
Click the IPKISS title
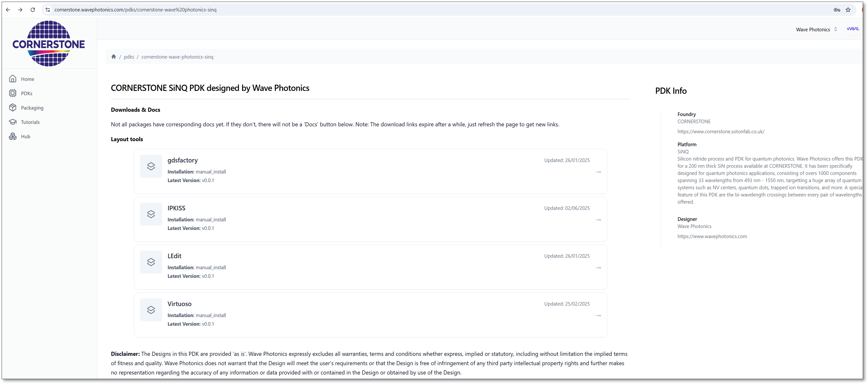176,208
